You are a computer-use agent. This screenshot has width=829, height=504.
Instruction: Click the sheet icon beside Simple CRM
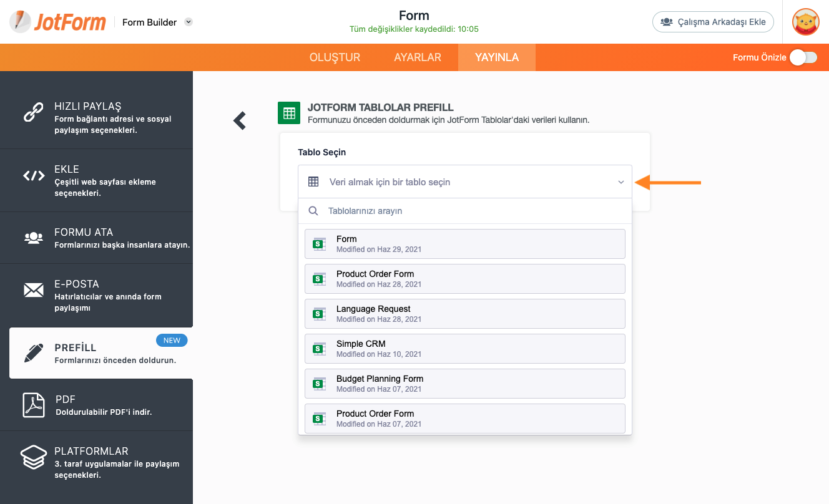(320, 349)
